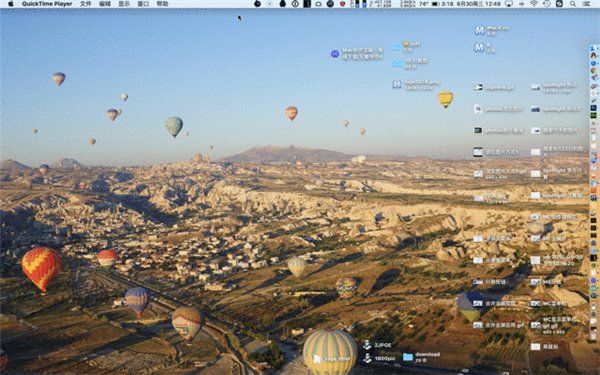Open the AirPlay display menu icon
This screenshot has height=375, width=600.
tap(509, 4)
